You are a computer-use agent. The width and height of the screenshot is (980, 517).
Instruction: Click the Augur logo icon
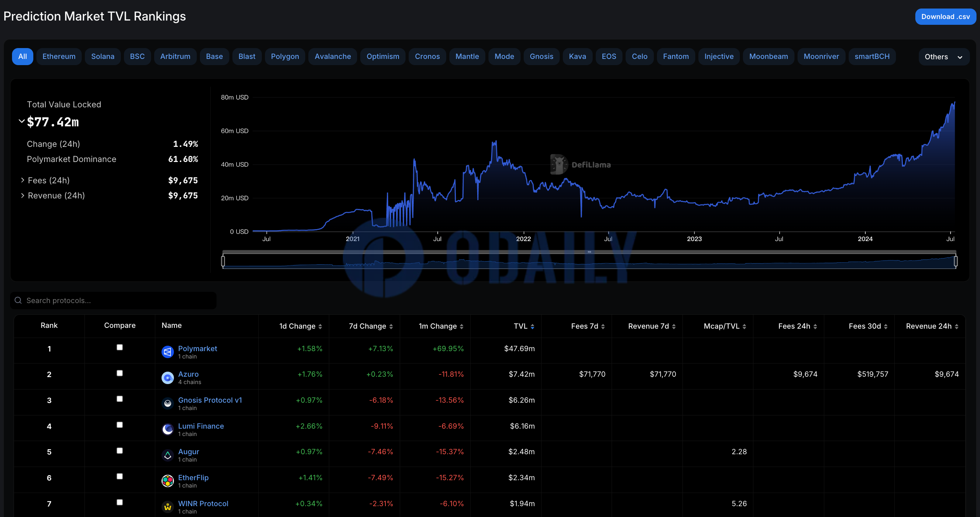[167, 455]
